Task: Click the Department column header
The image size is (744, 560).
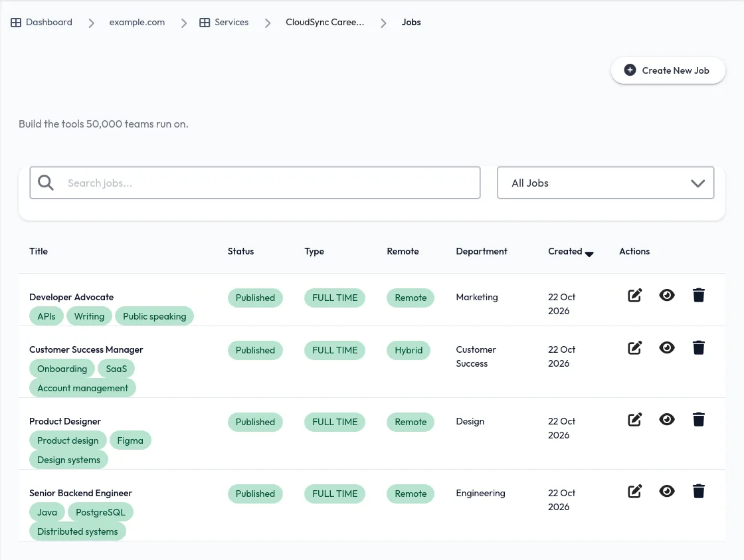Action: 482,251
